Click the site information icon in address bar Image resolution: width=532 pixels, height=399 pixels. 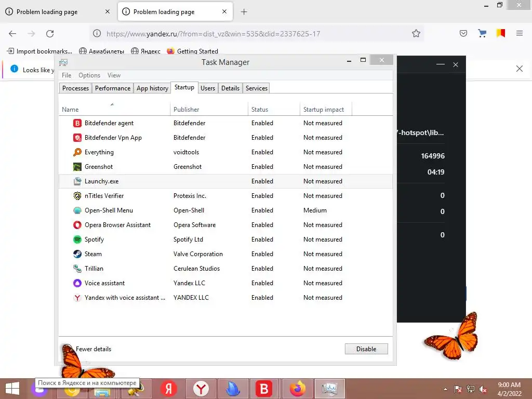coord(97,33)
